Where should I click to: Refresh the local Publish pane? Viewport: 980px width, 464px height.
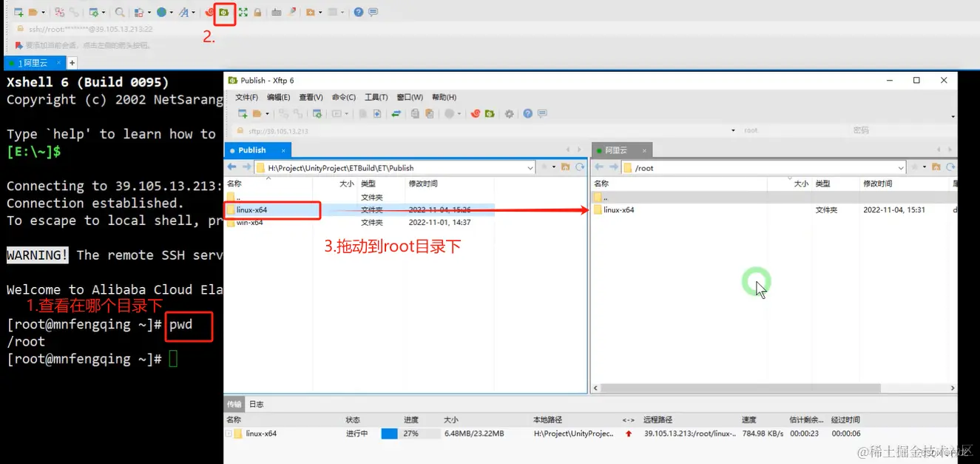(580, 167)
